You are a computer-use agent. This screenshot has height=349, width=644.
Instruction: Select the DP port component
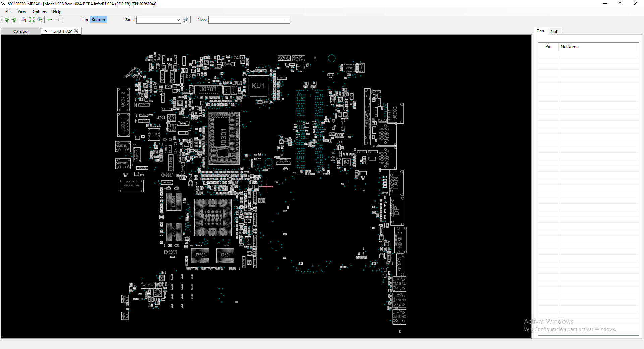coord(397,211)
